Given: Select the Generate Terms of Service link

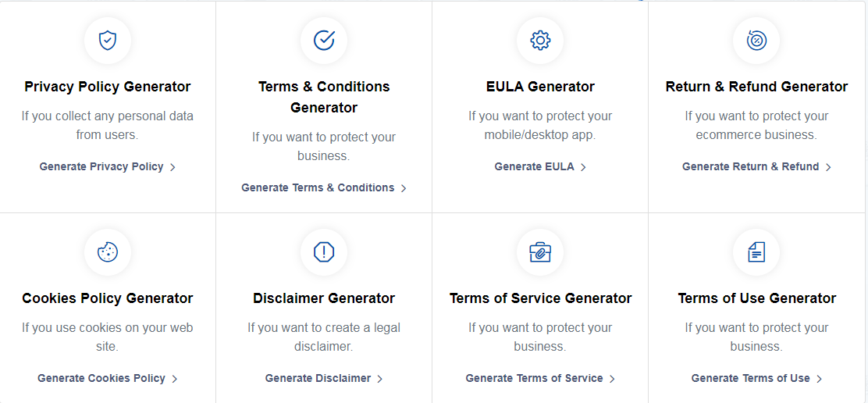Looking at the screenshot, I should coord(539,379).
